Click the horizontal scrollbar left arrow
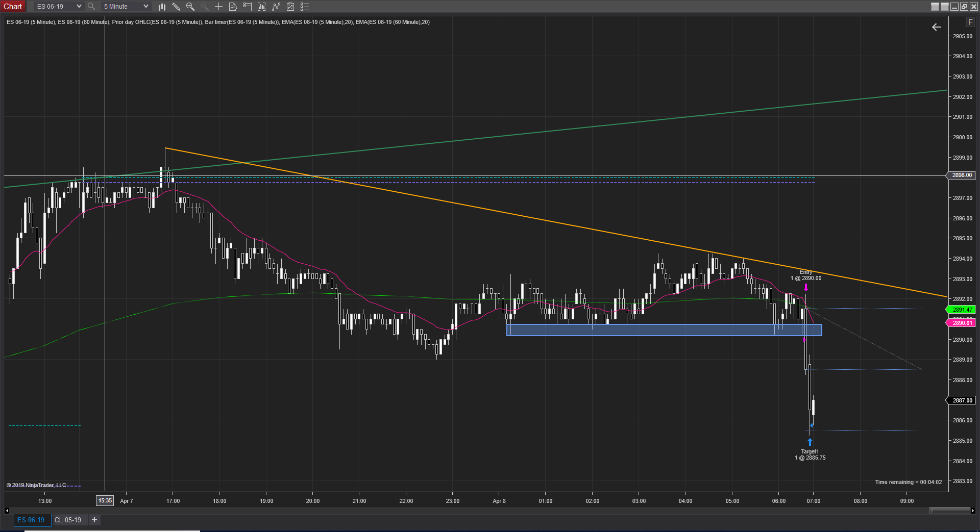The image size is (980, 532). 7,511
